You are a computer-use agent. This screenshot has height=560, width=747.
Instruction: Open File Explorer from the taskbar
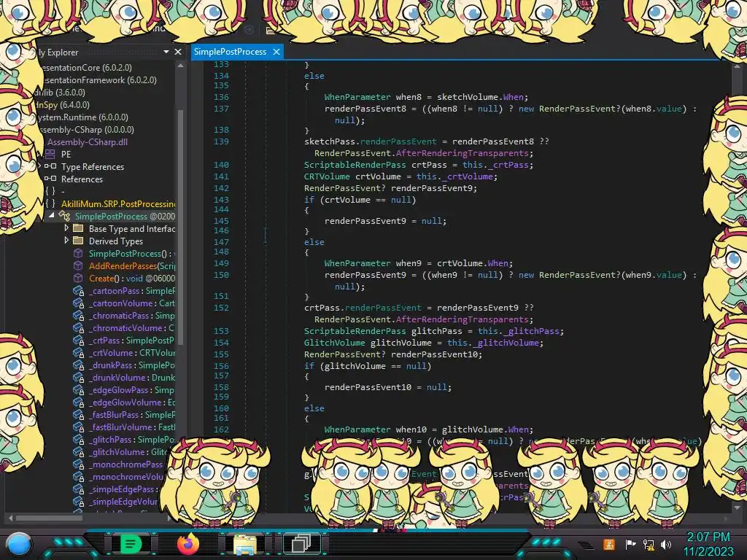click(x=245, y=544)
